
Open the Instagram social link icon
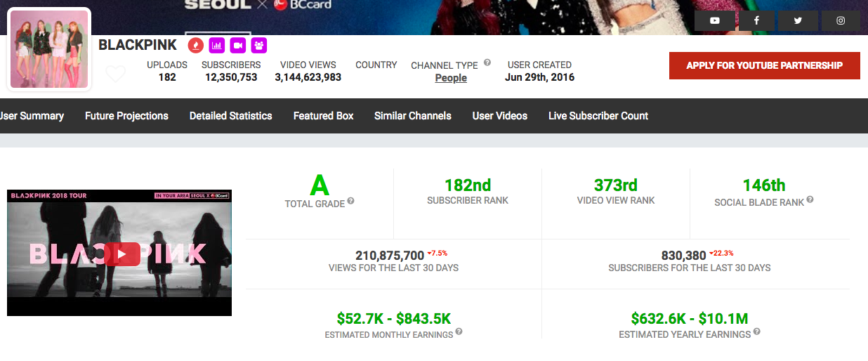tap(840, 21)
